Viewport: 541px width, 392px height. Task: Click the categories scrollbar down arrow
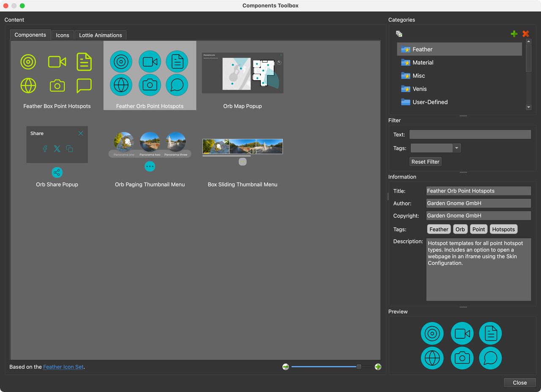tap(528, 107)
